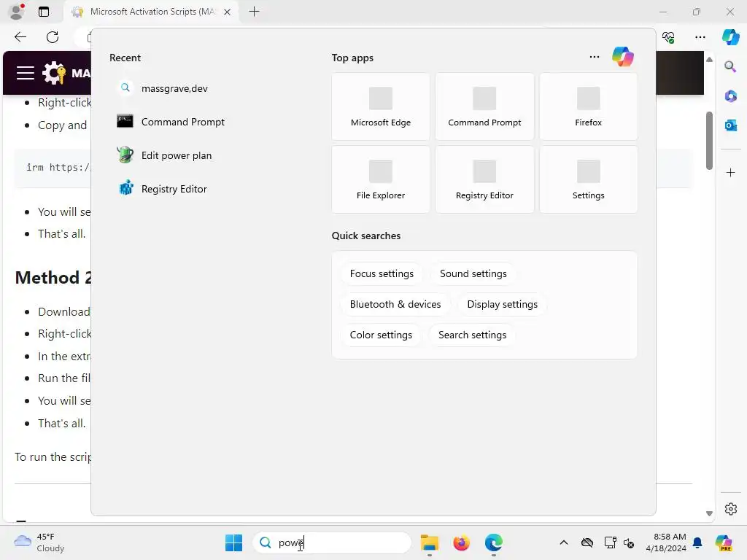The image size is (747, 560).
Task: Click the page scroll down arrow
Action: [x=709, y=513]
